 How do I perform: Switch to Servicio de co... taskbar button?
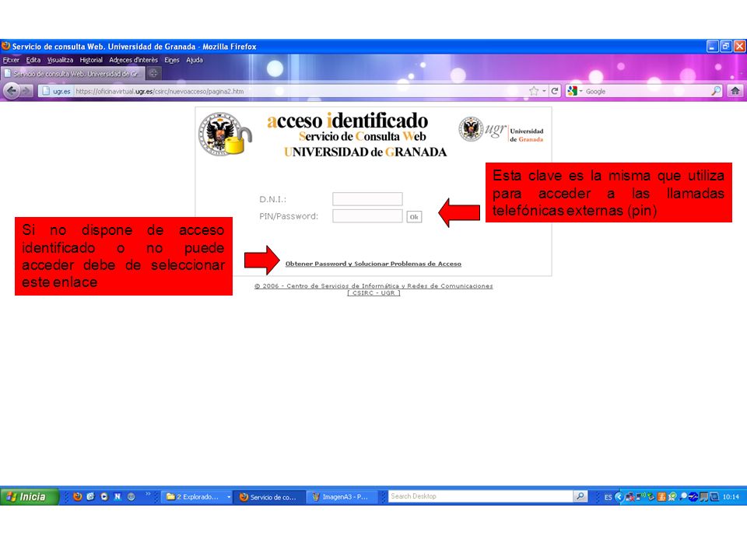268,497
